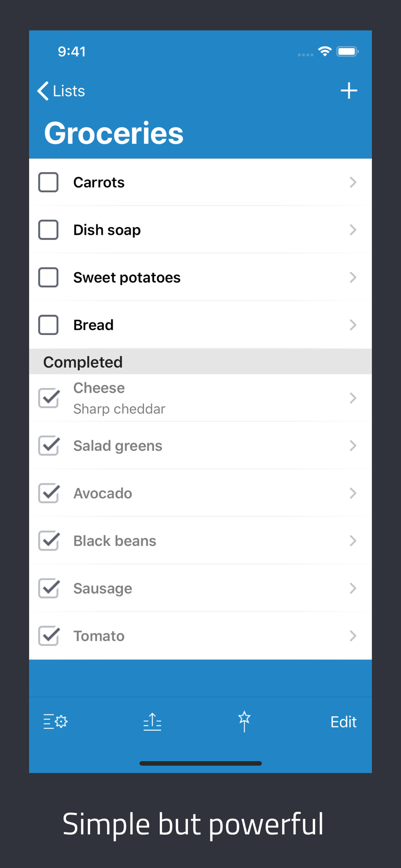Tap the Completed section header
The width and height of the screenshot is (401, 868).
click(x=200, y=362)
